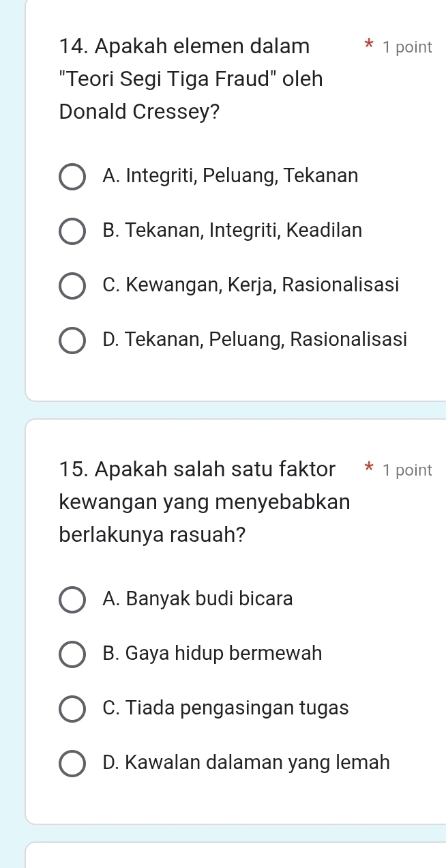Click the text label 'C. Kewangan, Kerja, Rasionalisasi'

pos(250,285)
